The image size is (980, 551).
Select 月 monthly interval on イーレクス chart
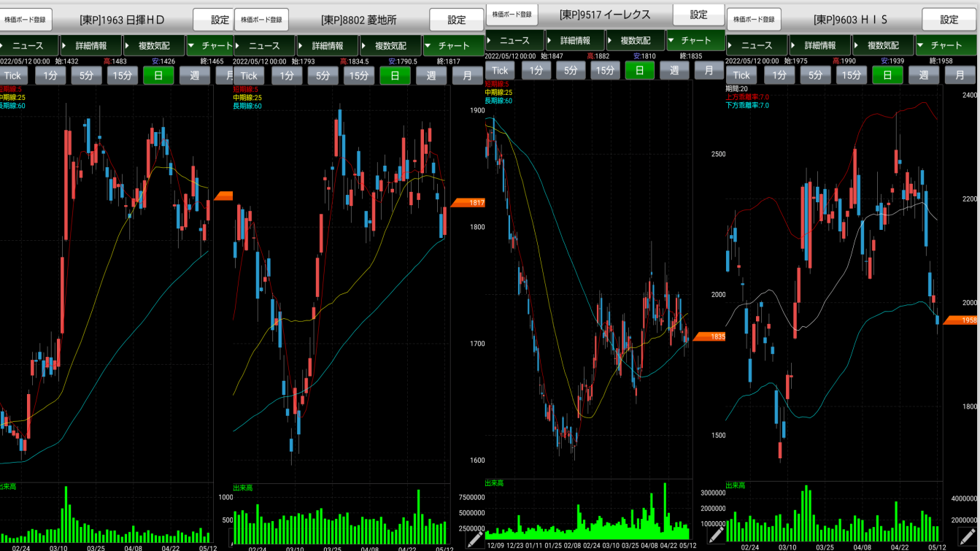(x=709, y=70)
